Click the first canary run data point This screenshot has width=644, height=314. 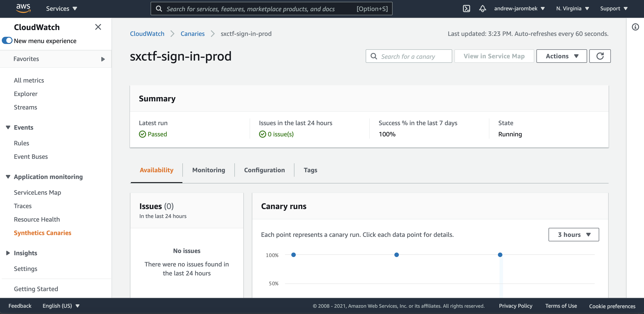coord(294,255)
